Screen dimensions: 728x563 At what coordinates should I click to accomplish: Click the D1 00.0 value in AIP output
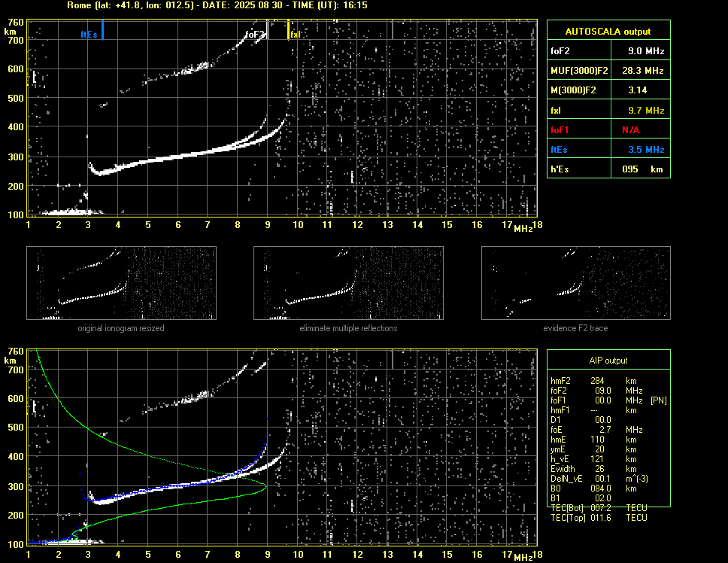click(603, 420)
